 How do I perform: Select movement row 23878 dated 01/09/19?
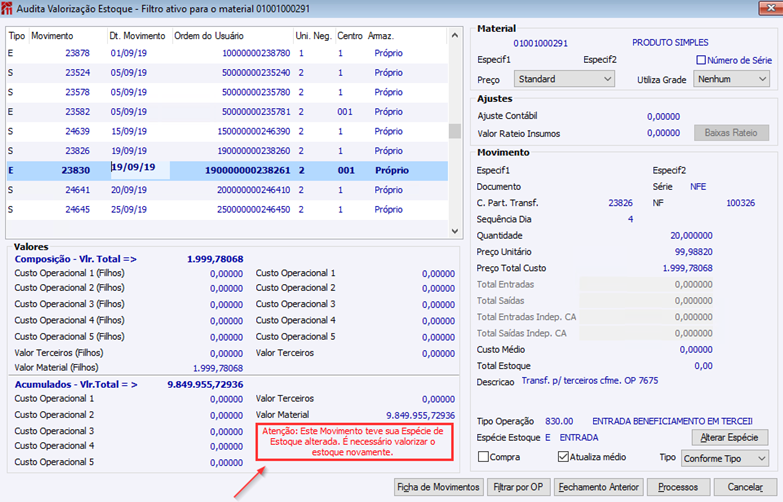click(227, 53)
